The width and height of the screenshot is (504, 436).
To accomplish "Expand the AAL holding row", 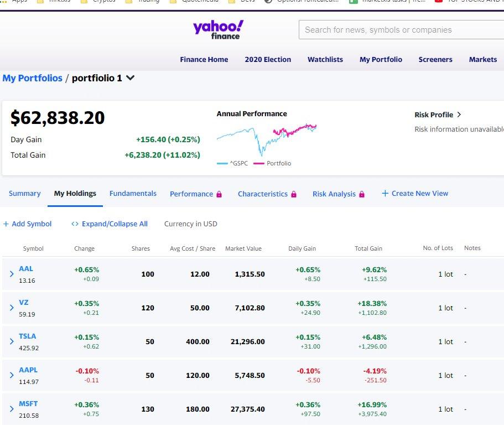I will pos(11,273).
